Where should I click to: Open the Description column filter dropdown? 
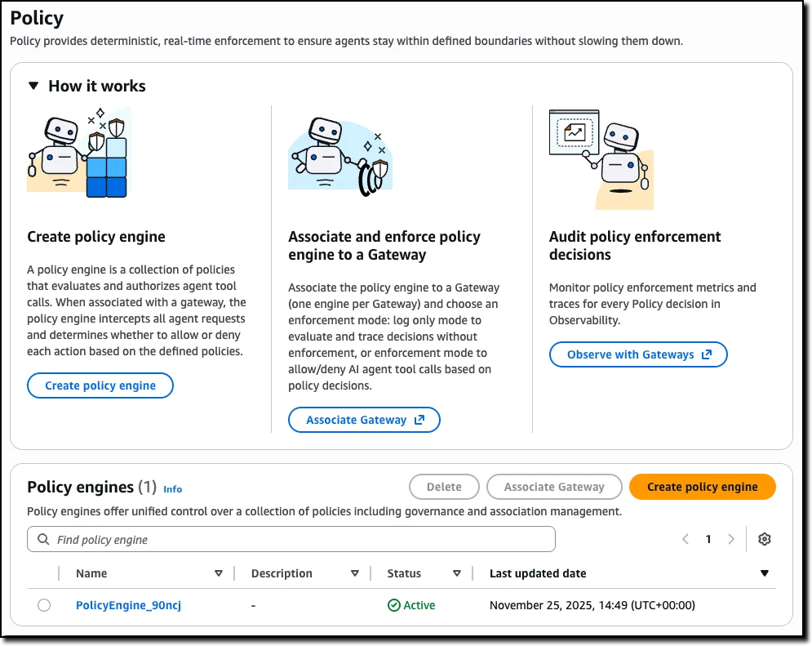(356, 572)
